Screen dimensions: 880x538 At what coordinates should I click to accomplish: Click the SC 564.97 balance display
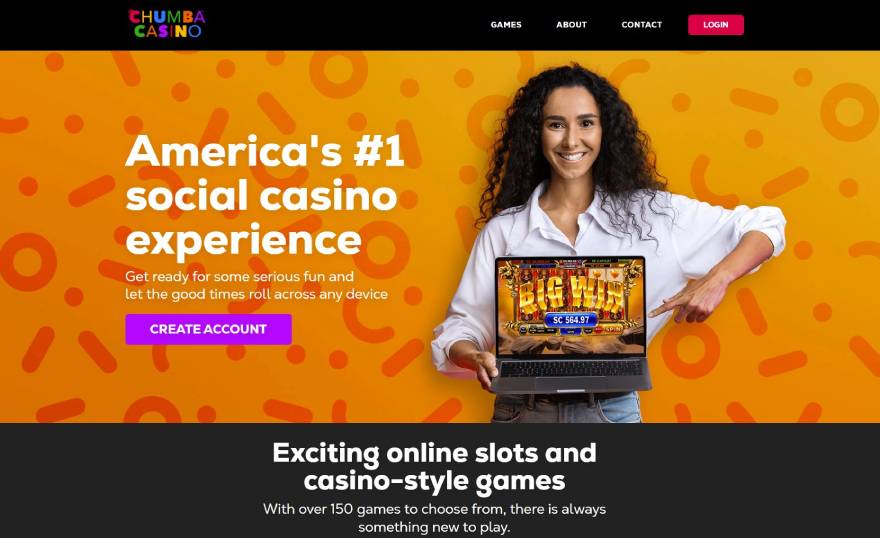571,320
